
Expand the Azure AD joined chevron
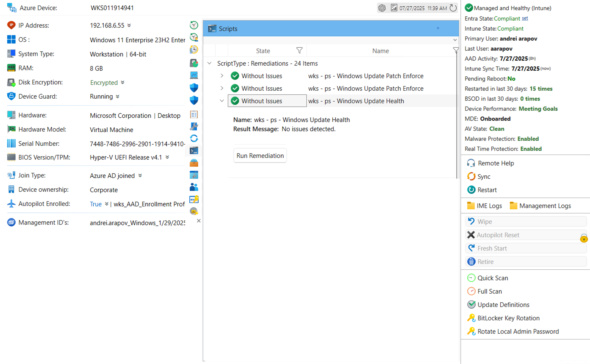tap(140, 175)
